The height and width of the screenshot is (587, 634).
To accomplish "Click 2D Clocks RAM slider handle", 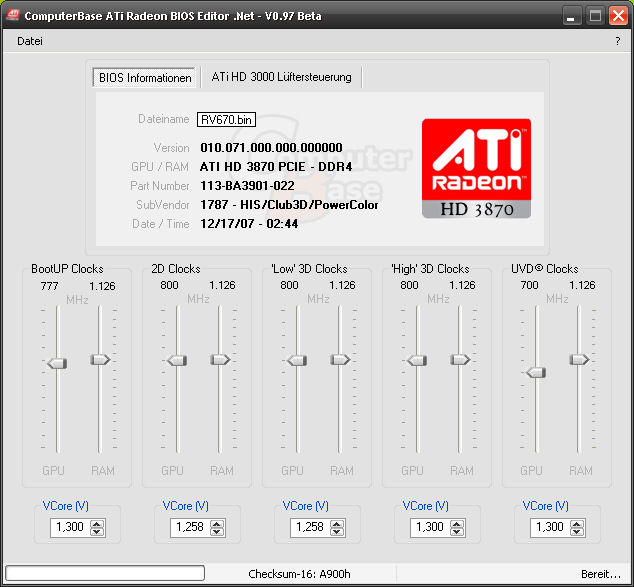I will click(220, 359).
